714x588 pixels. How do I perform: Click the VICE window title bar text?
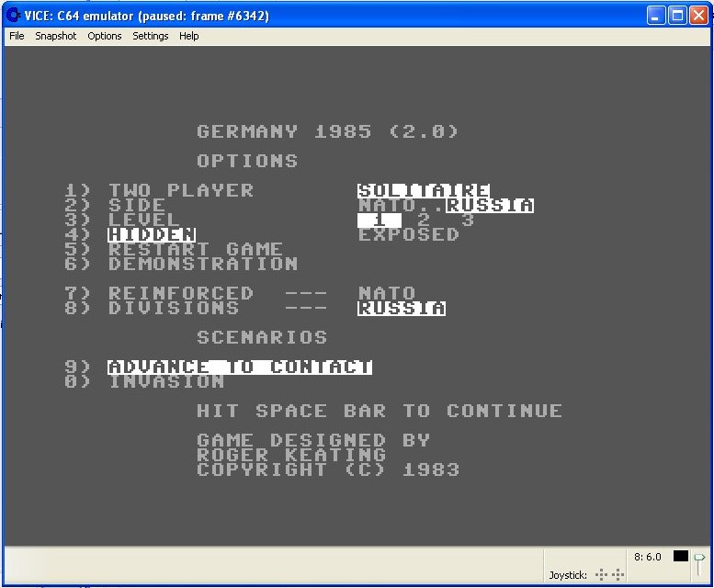(x=146, y=16)
